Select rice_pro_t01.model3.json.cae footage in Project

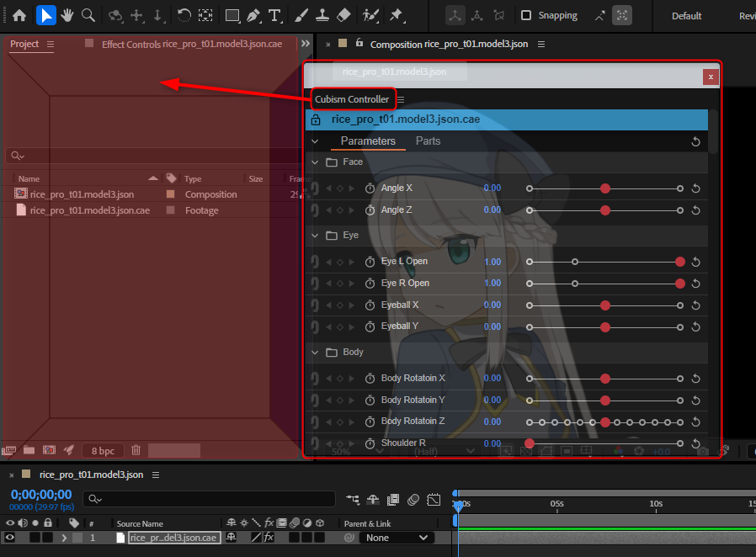[x=90, y=210]
